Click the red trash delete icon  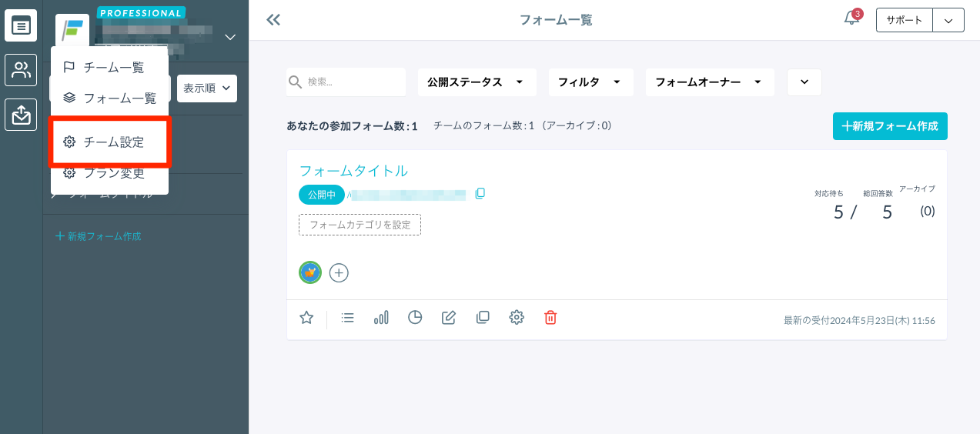(550, 318)
